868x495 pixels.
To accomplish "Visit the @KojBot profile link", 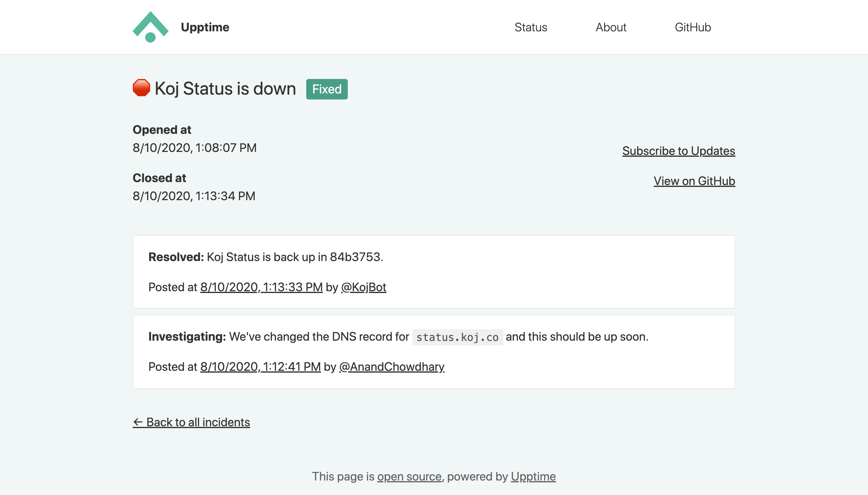I will [363, 287].
